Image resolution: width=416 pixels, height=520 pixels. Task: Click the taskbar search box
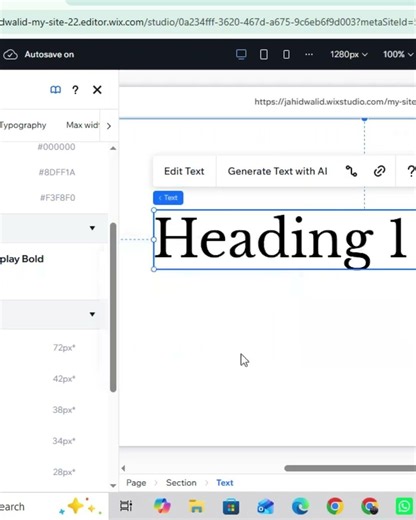(53, 507)
